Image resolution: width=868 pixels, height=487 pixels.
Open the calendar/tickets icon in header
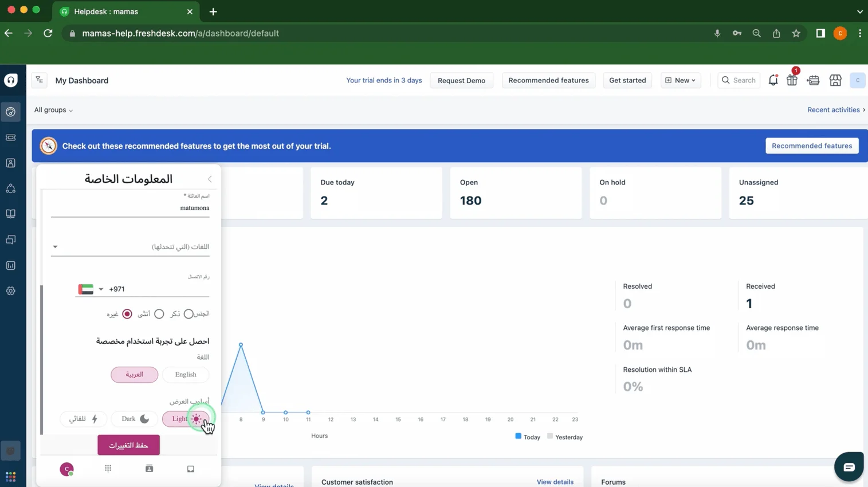click(x=814, y=81)
